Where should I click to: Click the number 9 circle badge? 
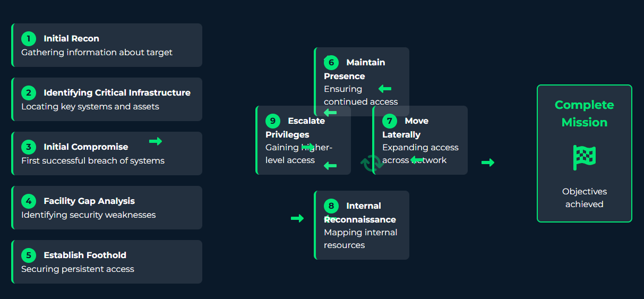point(272,121)
